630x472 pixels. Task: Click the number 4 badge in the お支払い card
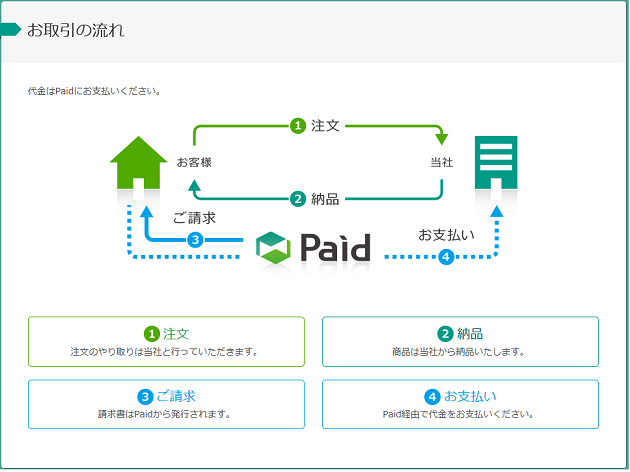point(432,397)
